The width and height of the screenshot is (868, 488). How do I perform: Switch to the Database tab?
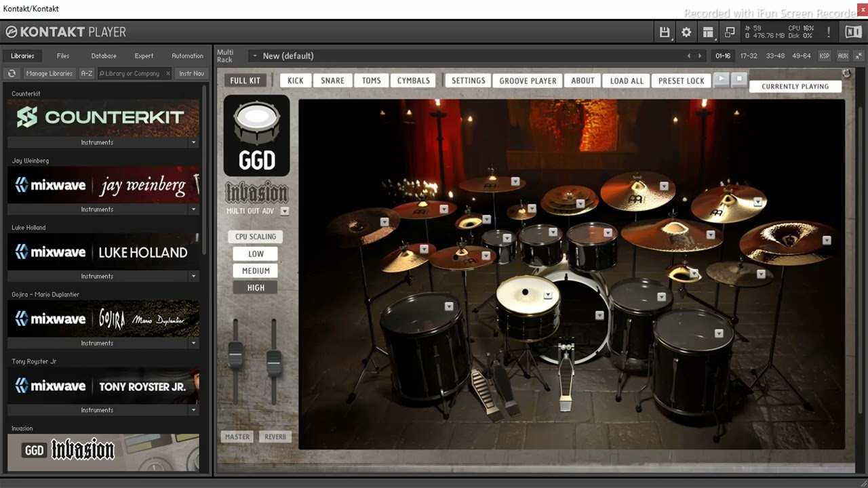pos(104,56)
